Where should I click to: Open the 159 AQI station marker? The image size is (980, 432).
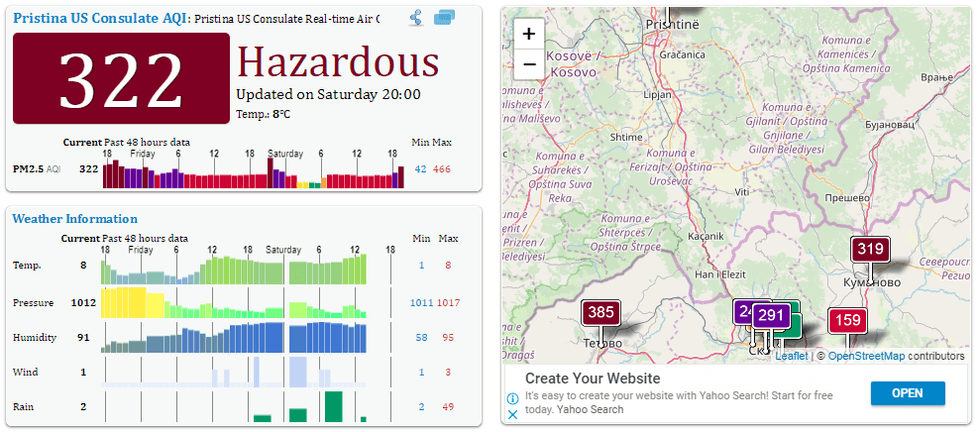[x=847, y=321]
